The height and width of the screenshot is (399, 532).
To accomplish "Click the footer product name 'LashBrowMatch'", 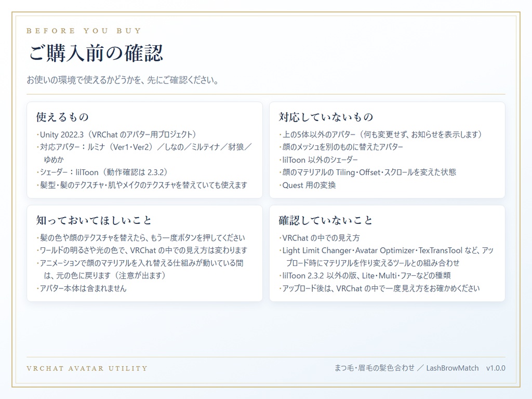I will pos(453,368).
